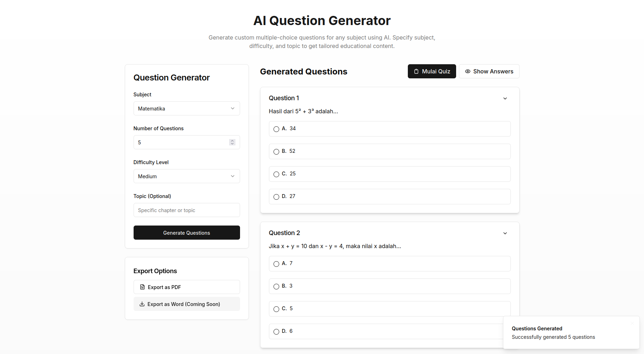This screenshot has width=644, height=354.
Task: Click the Number of Questions field
Action: [186, 142]
